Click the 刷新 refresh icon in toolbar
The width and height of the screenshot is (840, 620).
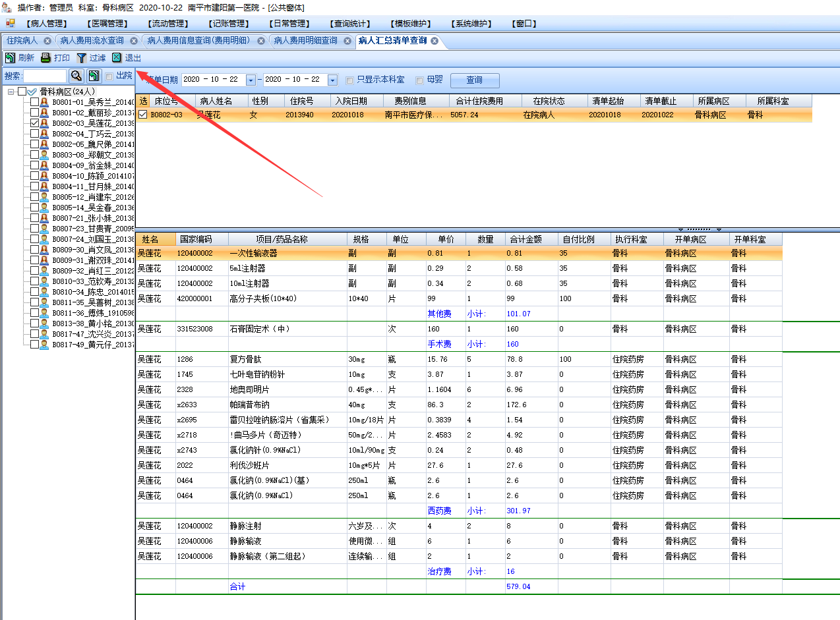(10, 58)
